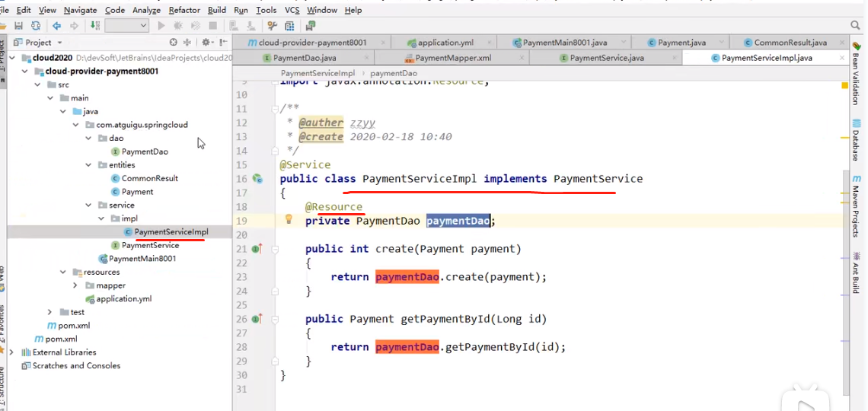Collapse the dao package node
868x411 pixels.
[88, 139]
